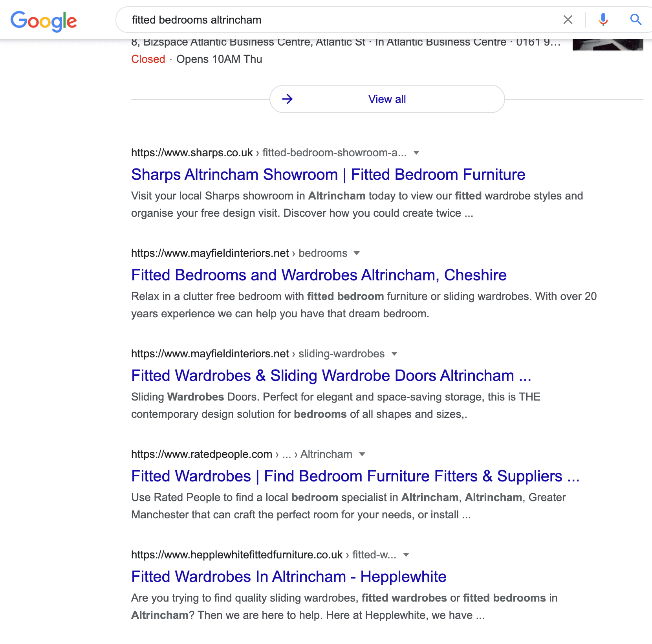The image size is (652, 644).
Task: Open dropdown arrow next to sliding-wardrobes URL
Action: (394, 354)
